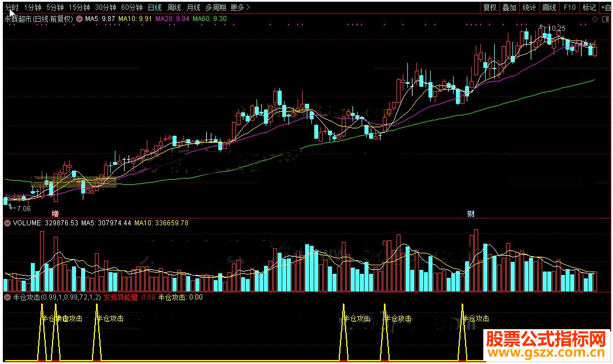Select the 周线 weekly chart tab

[x=174, y=7]
